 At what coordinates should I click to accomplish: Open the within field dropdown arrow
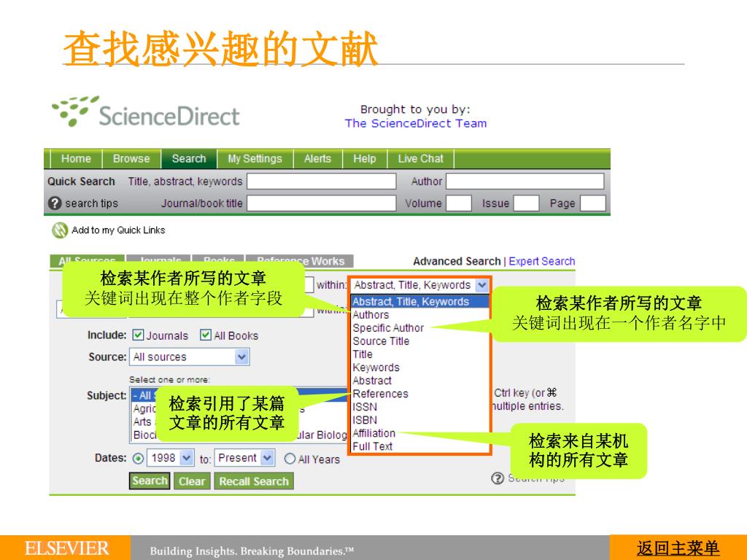tap(482, 285)
